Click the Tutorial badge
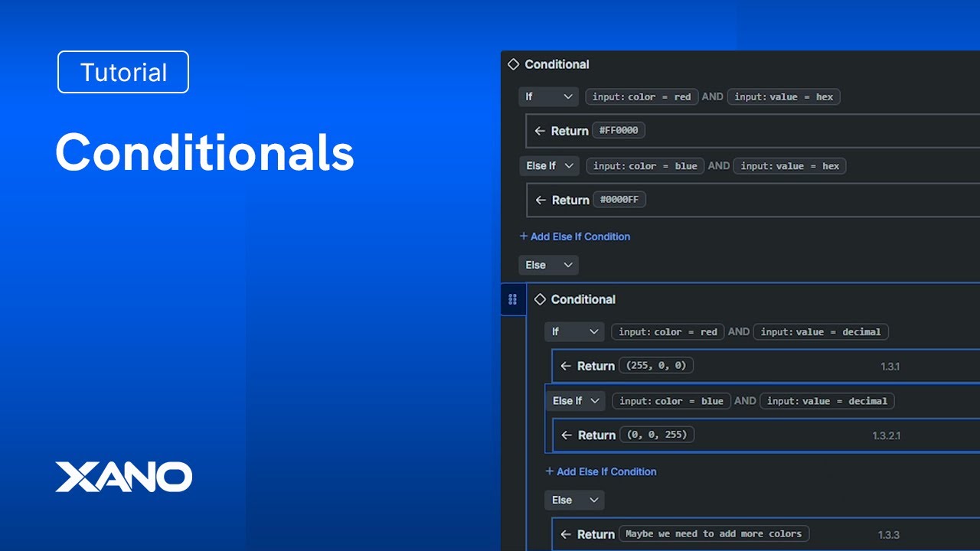This screenshot has width=980, height=551. pyautogui.click(x=122, y=72)
